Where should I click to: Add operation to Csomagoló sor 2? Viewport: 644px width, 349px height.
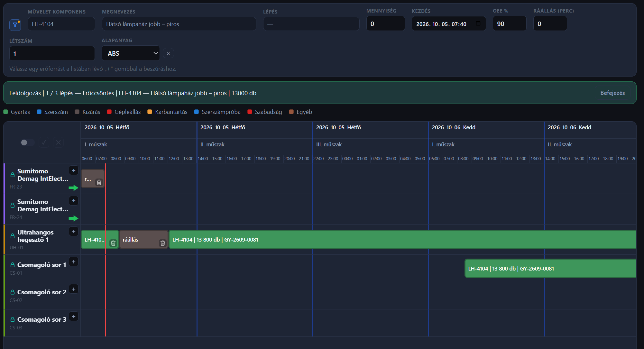74,289
